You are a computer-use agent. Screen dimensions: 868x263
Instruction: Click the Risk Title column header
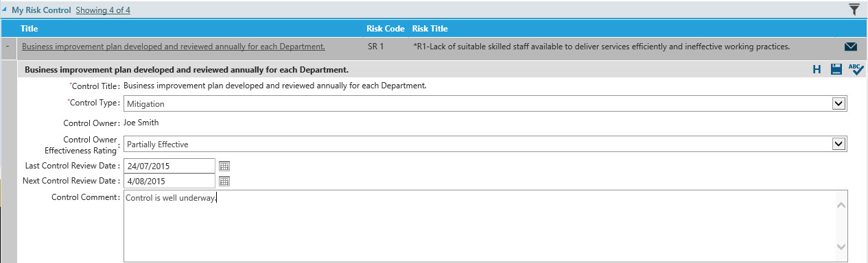click(430, 29)
